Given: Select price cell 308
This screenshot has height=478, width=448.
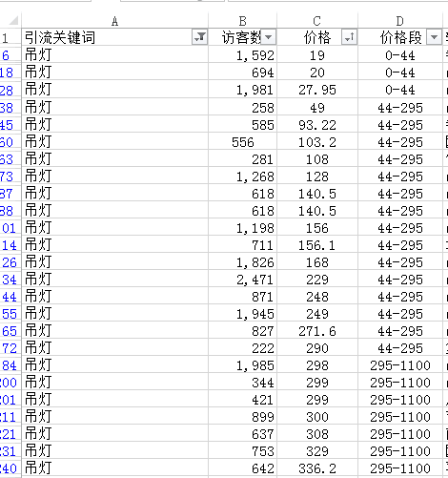Looking at the screenshot, I should pos(317,433).
